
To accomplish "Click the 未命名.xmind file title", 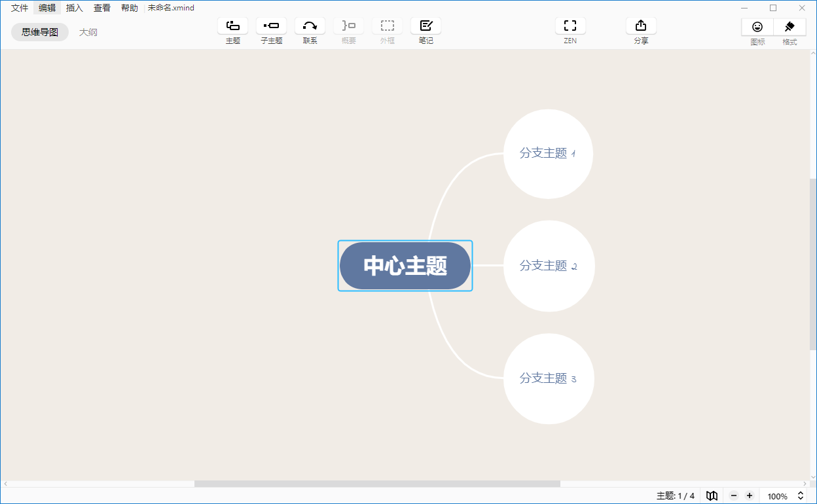I will pyautogui.click(x=171, y=8).
